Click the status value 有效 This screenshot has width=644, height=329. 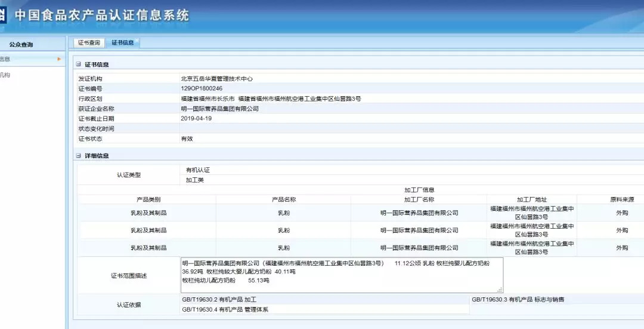coord(187,139)
